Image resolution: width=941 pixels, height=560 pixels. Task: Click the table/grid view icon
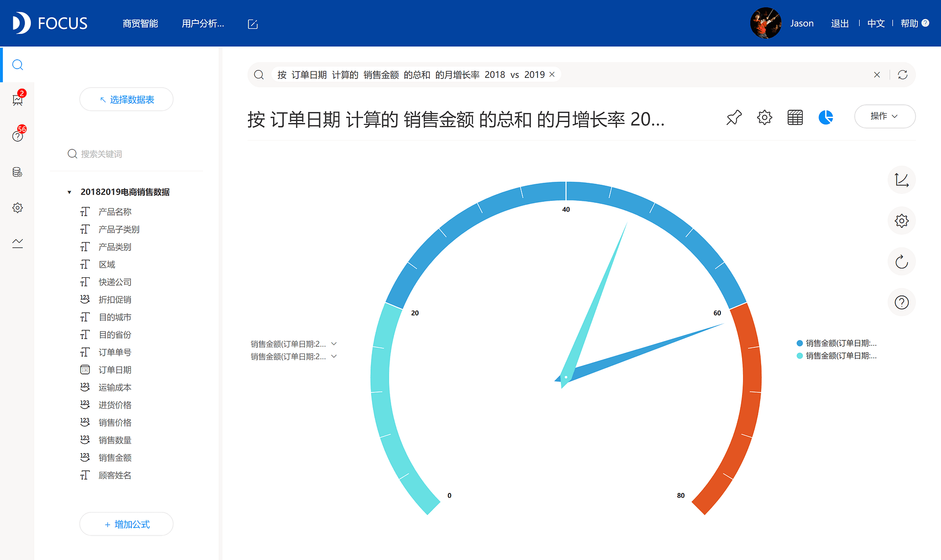pyautogui.click(x=796, y=117)
